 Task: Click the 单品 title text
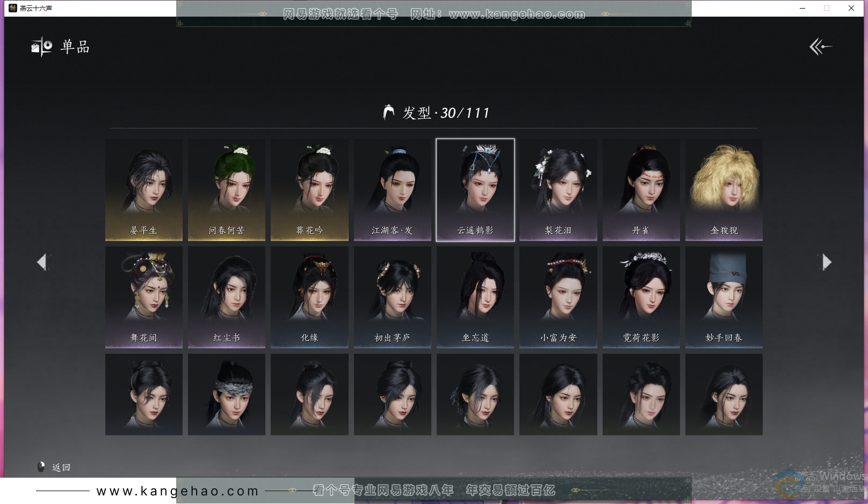(75, 47)
